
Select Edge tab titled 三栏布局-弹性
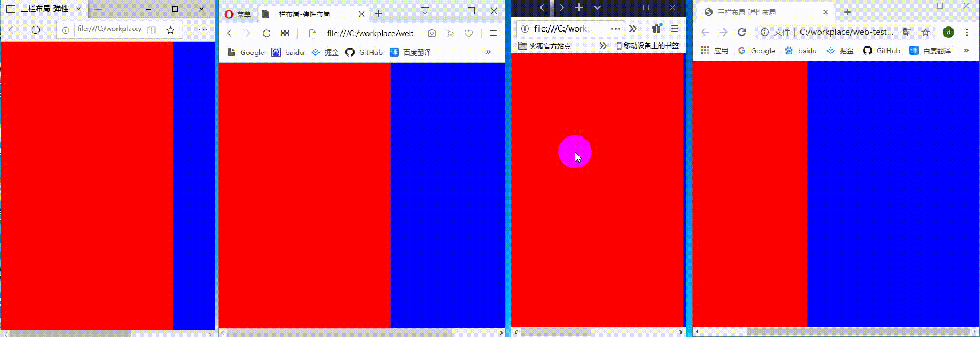(x=45, y=9)
